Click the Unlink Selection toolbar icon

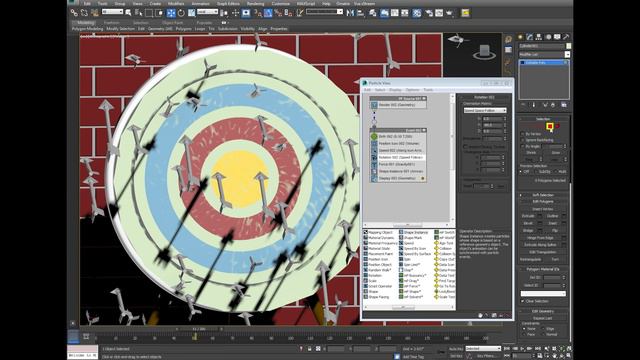point(84,13)
